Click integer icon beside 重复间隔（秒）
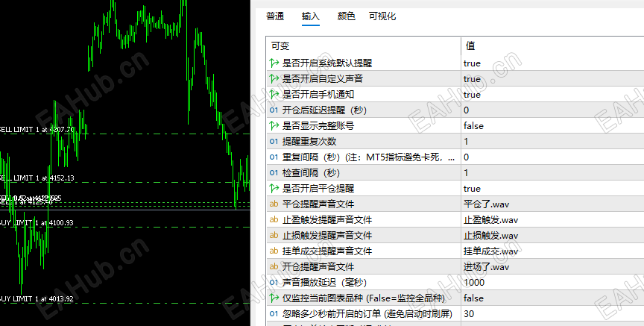Viewport: 644px width, 326px height. pyautogui.click(x=274, y=157)
